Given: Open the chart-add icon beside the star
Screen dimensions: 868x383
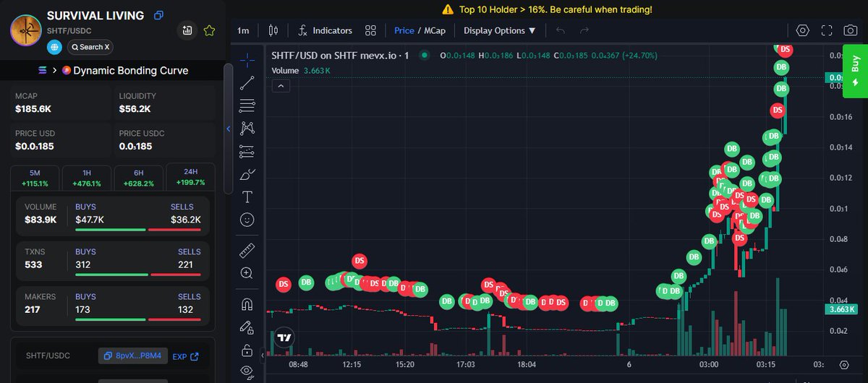Looking at the screenshot, I should tap(187, 30).
